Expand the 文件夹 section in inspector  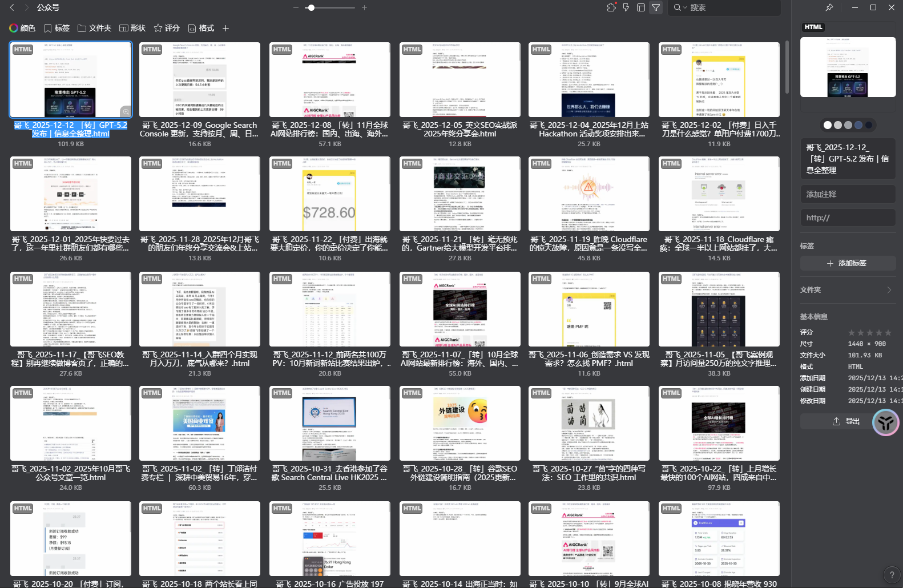[x=847, y=290]
